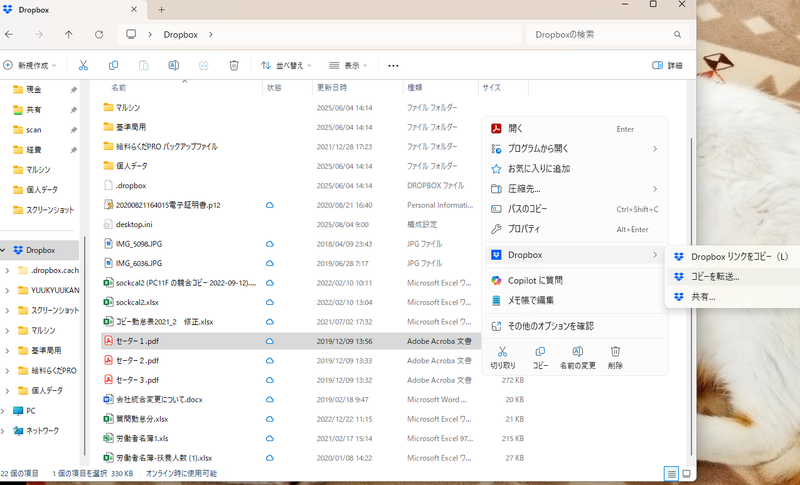Click the delete icon in the toolbar
This screenshot has height=485, width=800.
coord(233,65)
